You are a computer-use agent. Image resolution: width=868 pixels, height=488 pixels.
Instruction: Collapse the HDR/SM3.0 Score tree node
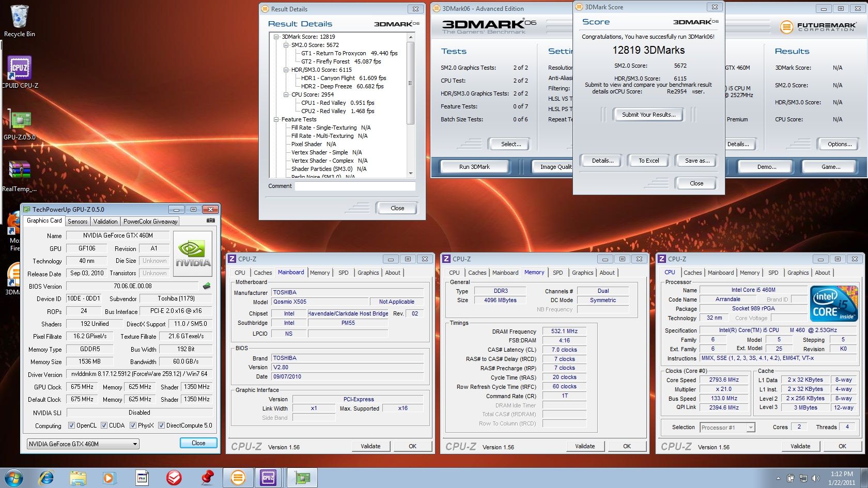(x=286, y=70)
